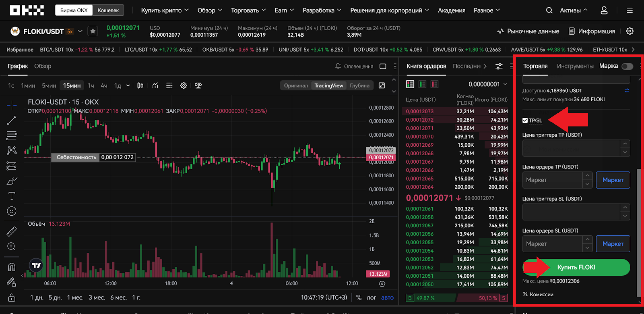Viewport: 644px width, 314px height.
Task: Open the Оповещения alerts link
Action: coord(354,66)
